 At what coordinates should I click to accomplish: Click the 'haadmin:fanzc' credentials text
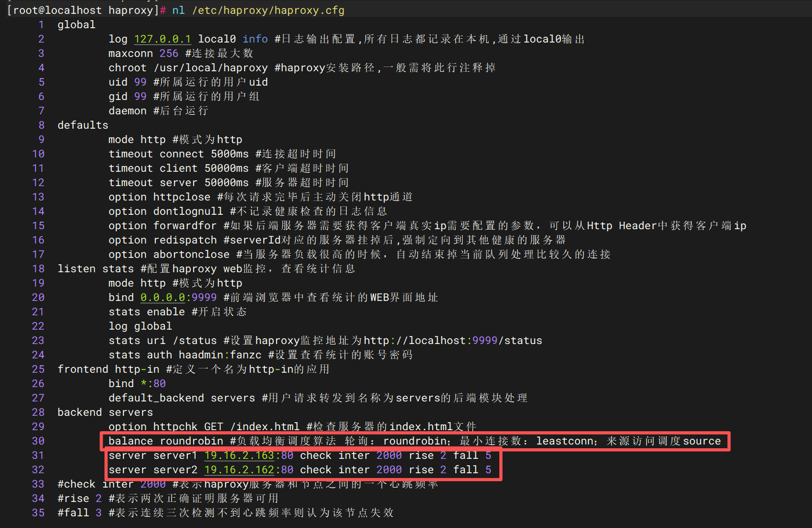coord(220,355)
